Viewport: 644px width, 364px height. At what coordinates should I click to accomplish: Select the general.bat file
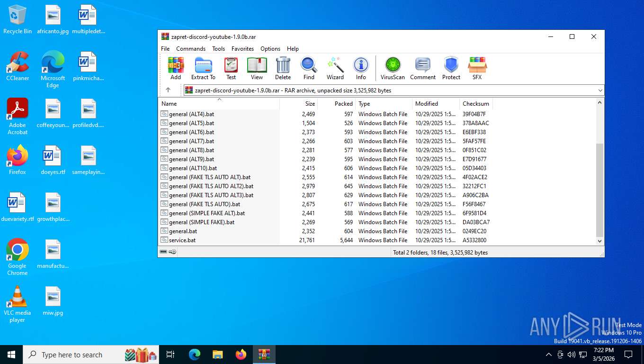click(x=183, y=231)
